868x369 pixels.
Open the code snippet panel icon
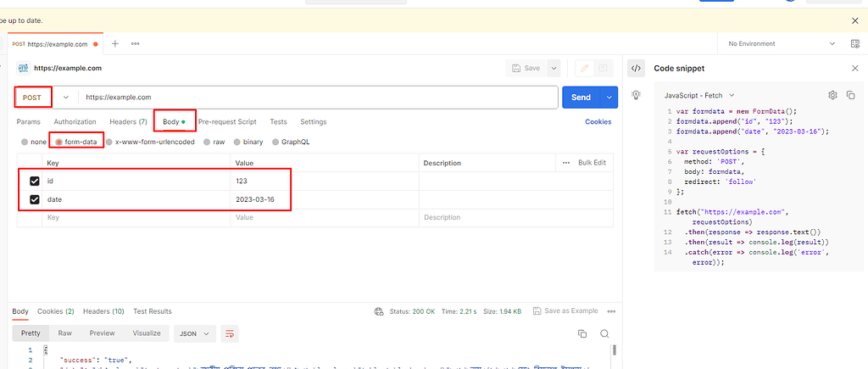637,68
